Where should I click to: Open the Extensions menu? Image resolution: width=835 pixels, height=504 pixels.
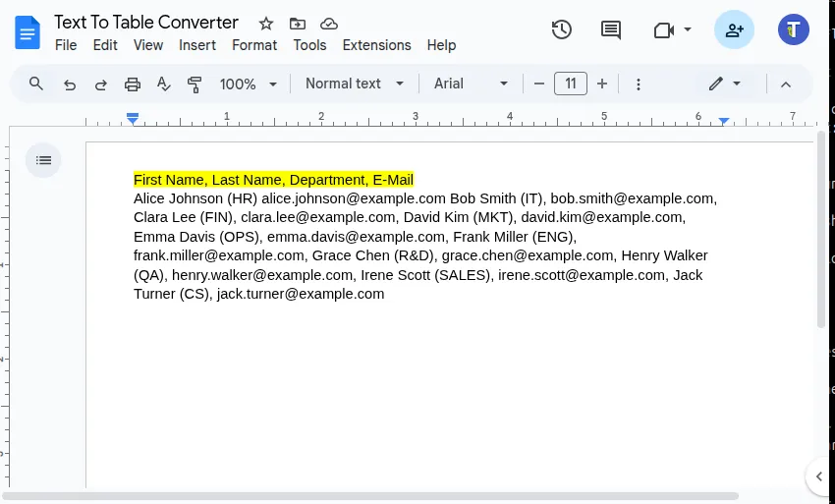coord(376,45)
